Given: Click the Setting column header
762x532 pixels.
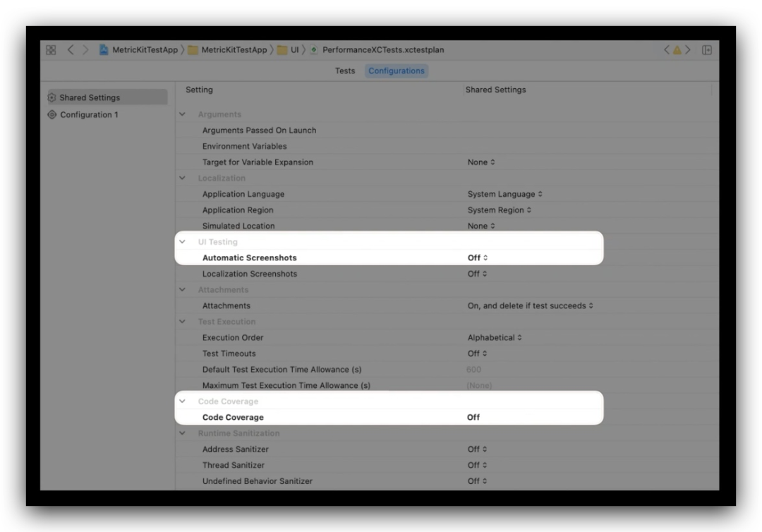Looking at the screenshot, I should tap(199, 90).
